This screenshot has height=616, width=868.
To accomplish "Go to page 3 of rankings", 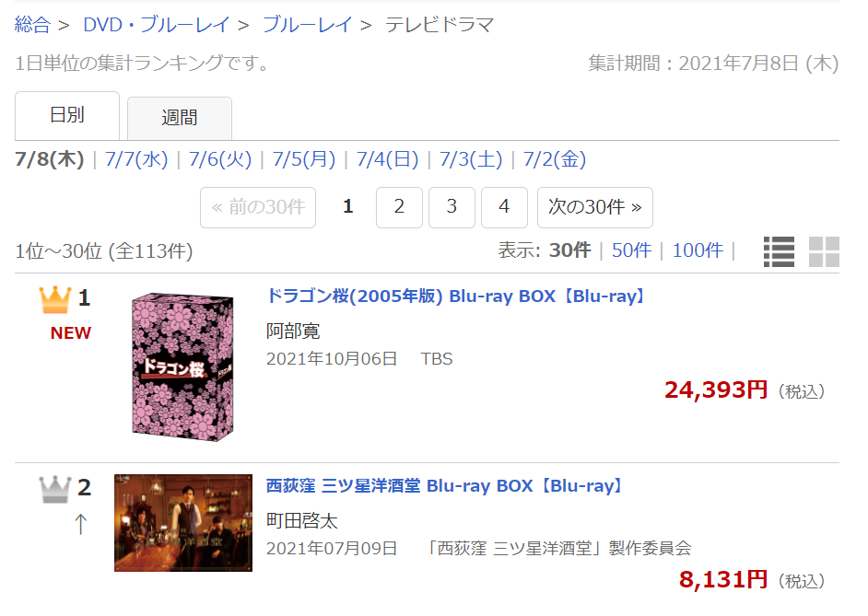I will point(452,207).
